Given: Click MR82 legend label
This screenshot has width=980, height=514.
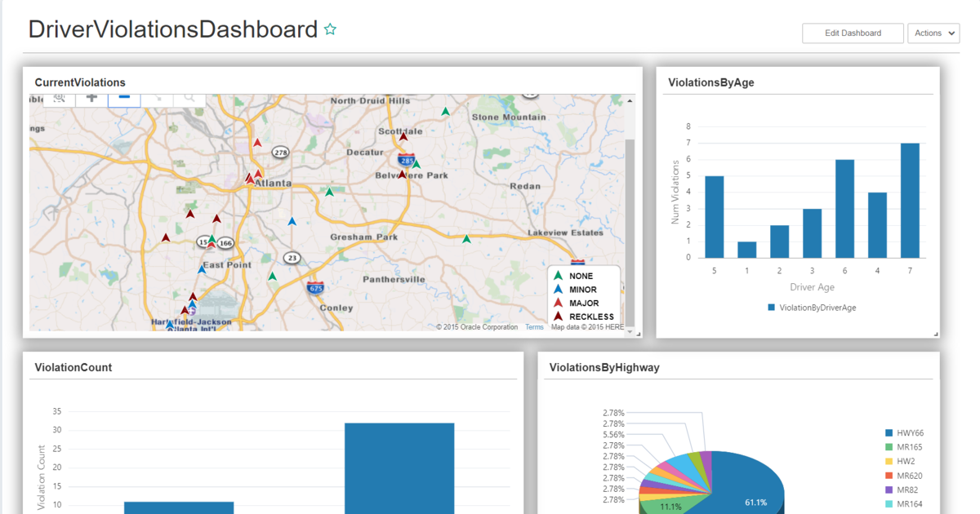Looking at the screenshot, I should (x=906, y=490).
